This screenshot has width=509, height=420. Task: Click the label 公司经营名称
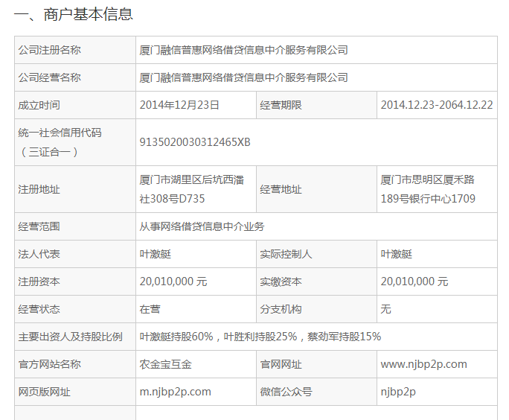[49, 77]
